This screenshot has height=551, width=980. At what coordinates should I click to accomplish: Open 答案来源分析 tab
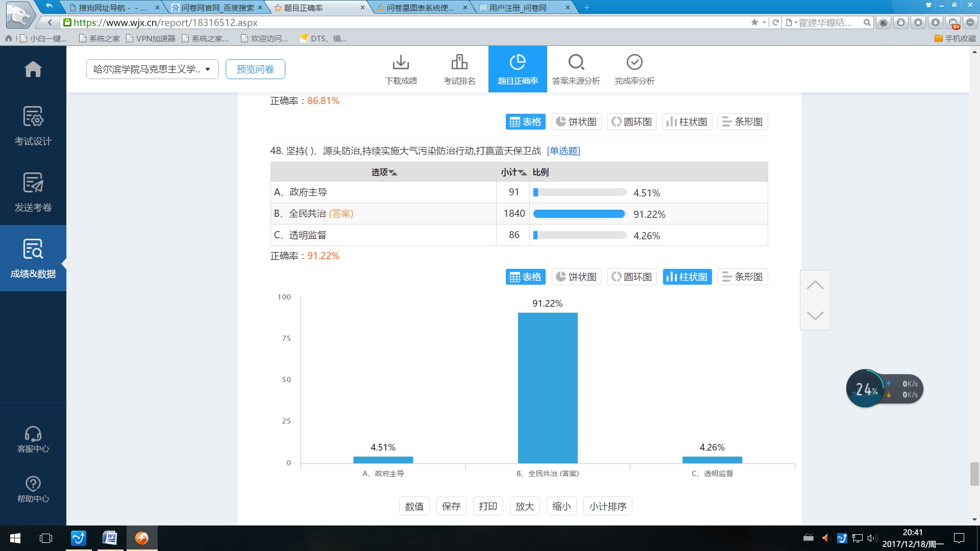coord(576,69)
